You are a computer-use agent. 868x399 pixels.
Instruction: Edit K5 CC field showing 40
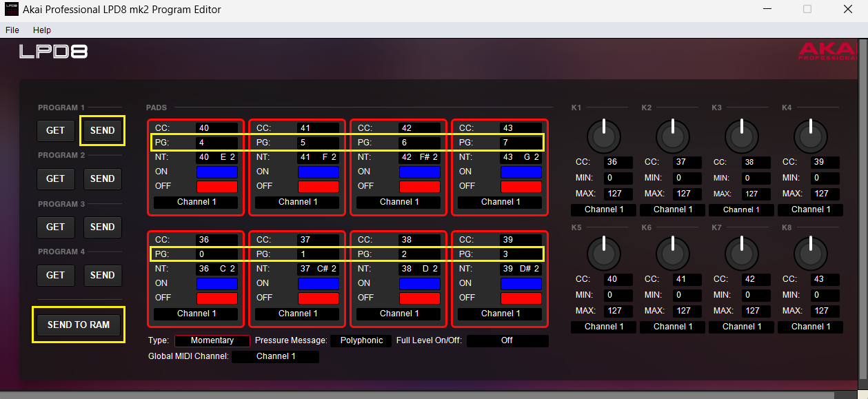click(x=618, y=280)
